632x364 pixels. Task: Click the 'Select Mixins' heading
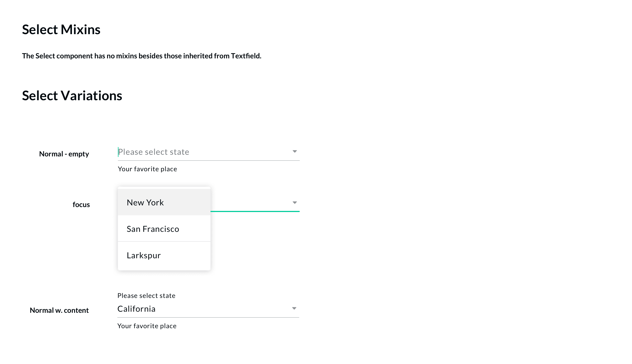click(61, 29)
